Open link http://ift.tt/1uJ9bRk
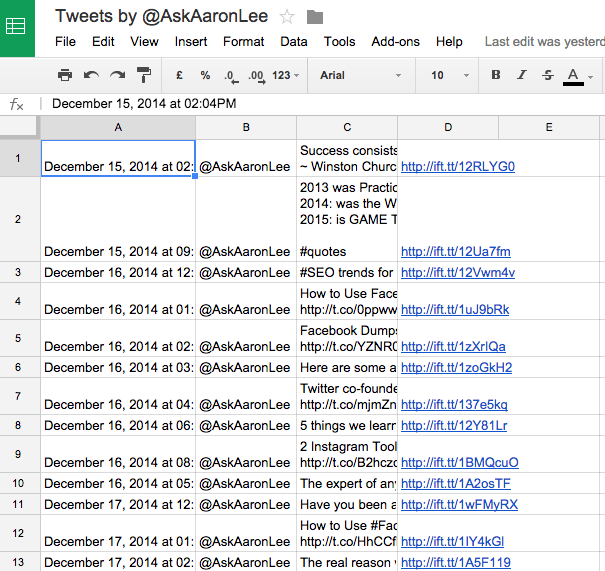The width and height of the screenshot is (605, 571). click(x=455, y=309)
